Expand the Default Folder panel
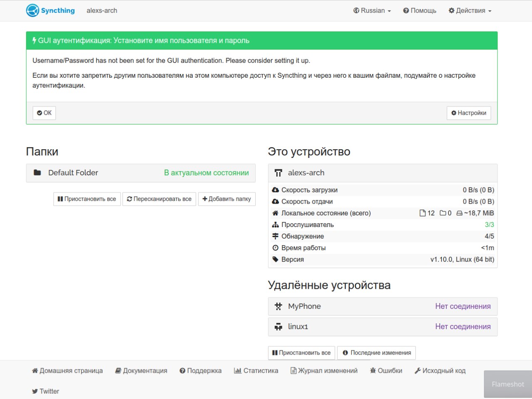Image resolution: width=532 pixels, height=399 pixels. (x=141, y=173)
